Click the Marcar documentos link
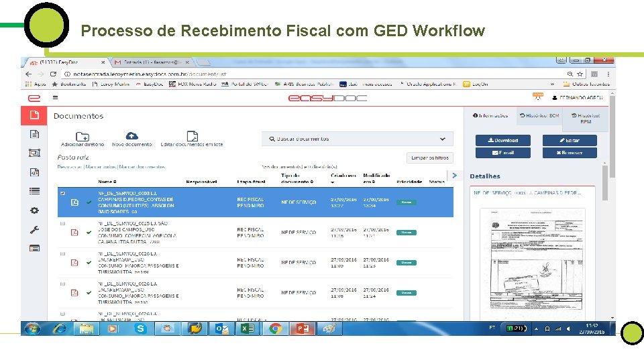Image resolution: width=644 pixels, height=362 pixels. click(142, 167)
